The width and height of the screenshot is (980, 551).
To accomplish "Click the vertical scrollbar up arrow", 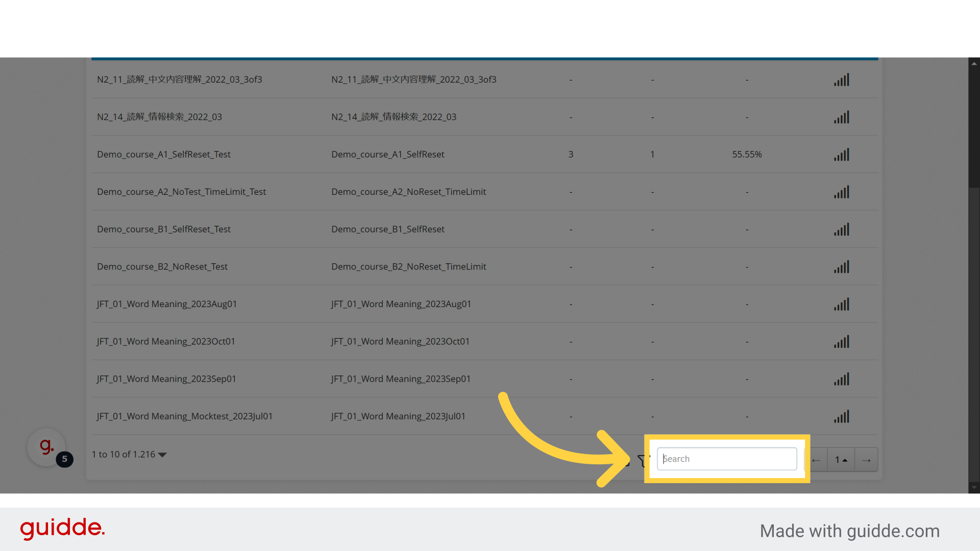I will click(974, 64).
